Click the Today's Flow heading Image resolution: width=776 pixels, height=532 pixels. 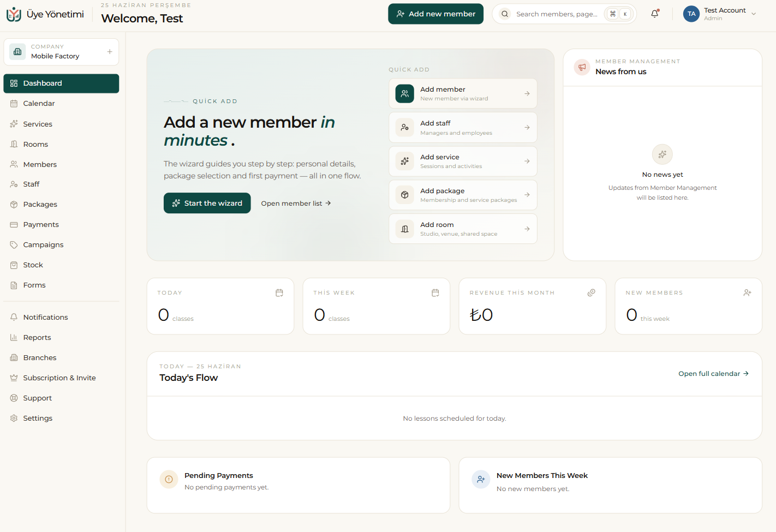click(x=188, y=378)
